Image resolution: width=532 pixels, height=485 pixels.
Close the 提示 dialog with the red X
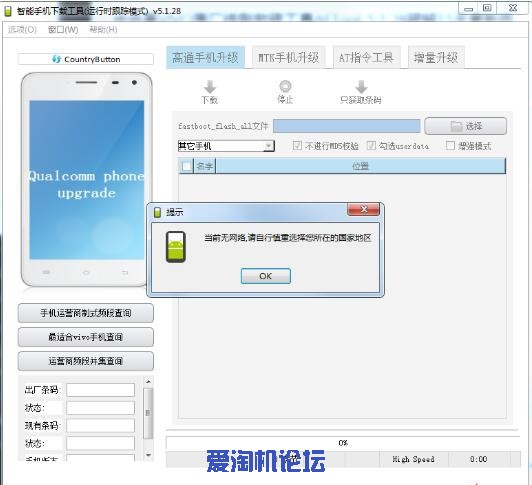(x=363, y=209)
